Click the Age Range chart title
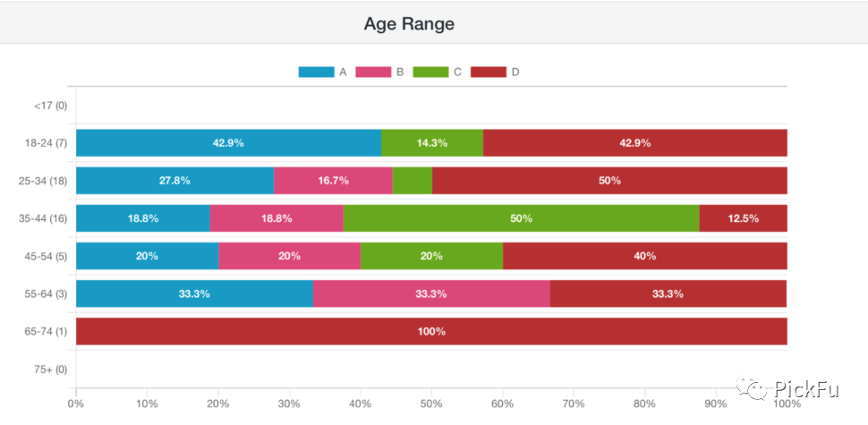The image size is (868, 425). (x=409, y=24)
